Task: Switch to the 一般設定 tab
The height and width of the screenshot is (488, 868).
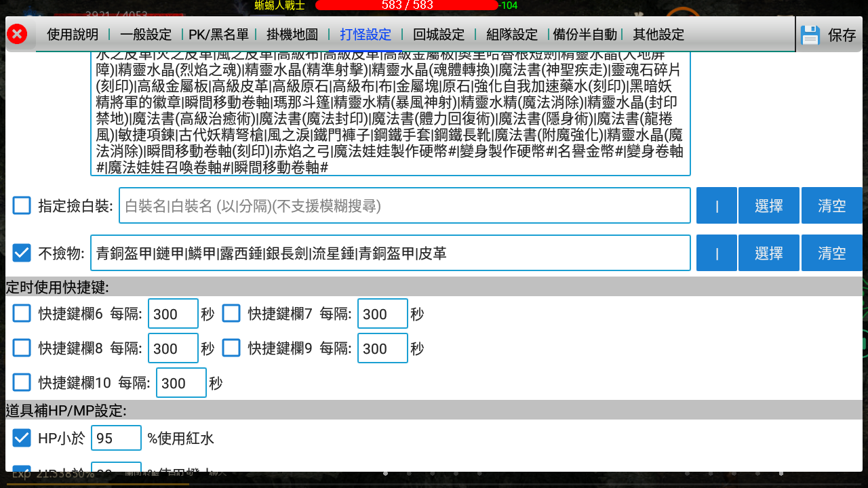Action: (x=145, y=35)
